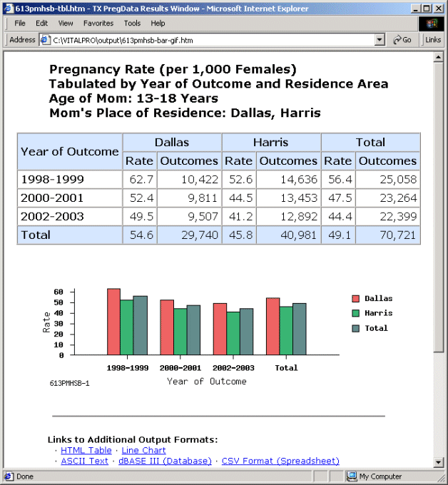Click the 14,636 outcomes cell
This screenshot has height=485, width=448.
pyautogui.click(x=289, y=180)
